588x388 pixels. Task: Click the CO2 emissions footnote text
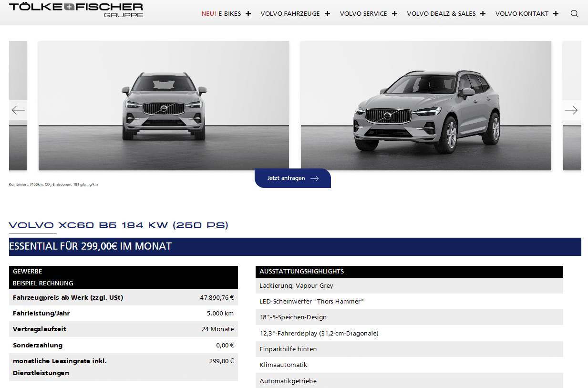tap(53, 184)
